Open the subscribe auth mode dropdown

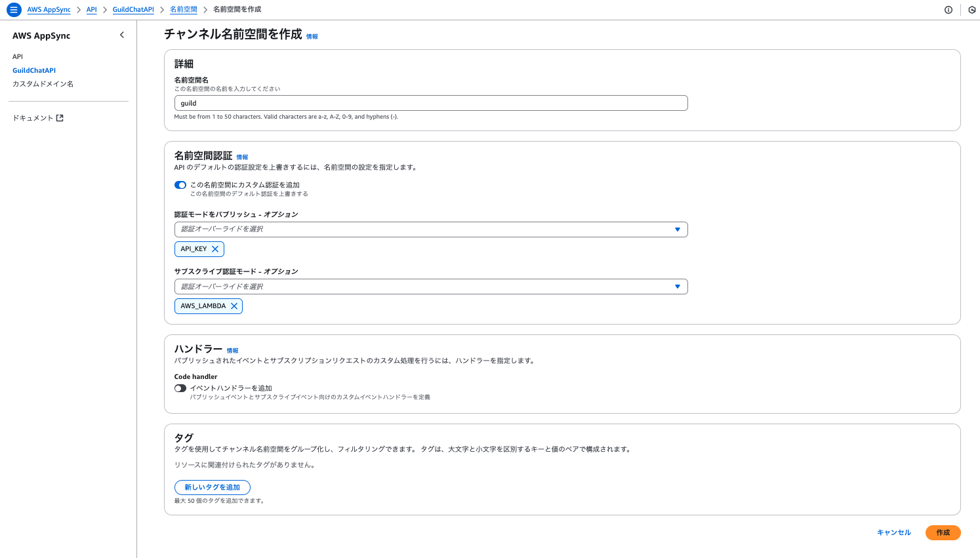coord(431,287)
